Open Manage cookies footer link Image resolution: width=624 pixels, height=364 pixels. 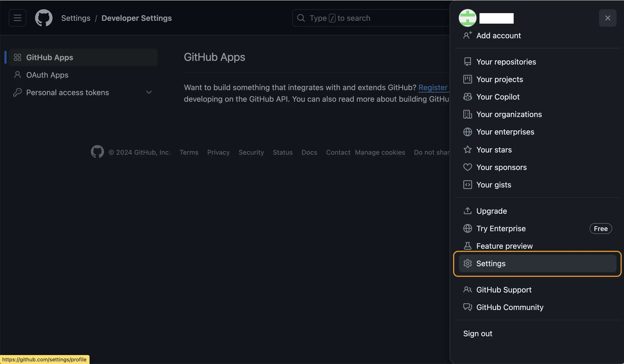[380, 152]
